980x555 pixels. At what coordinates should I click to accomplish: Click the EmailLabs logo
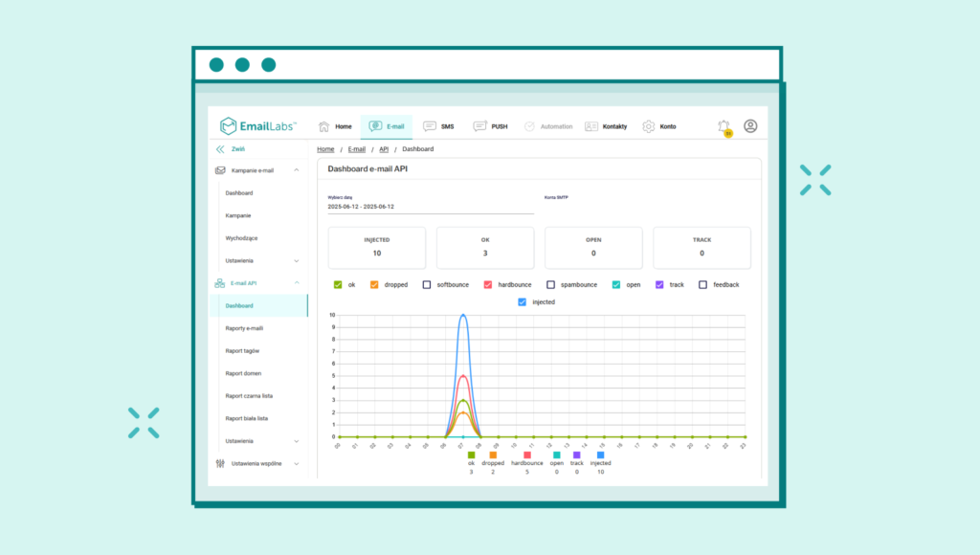[x=256, y=125]
